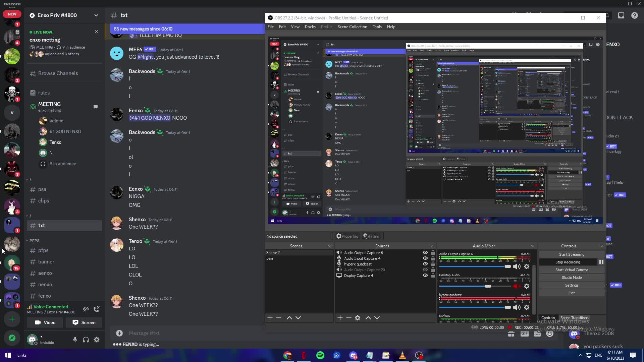The width and height of the screenshot is (644, 362).
Task: Collapse the PFPS channel category
Action: coord(34,241)
